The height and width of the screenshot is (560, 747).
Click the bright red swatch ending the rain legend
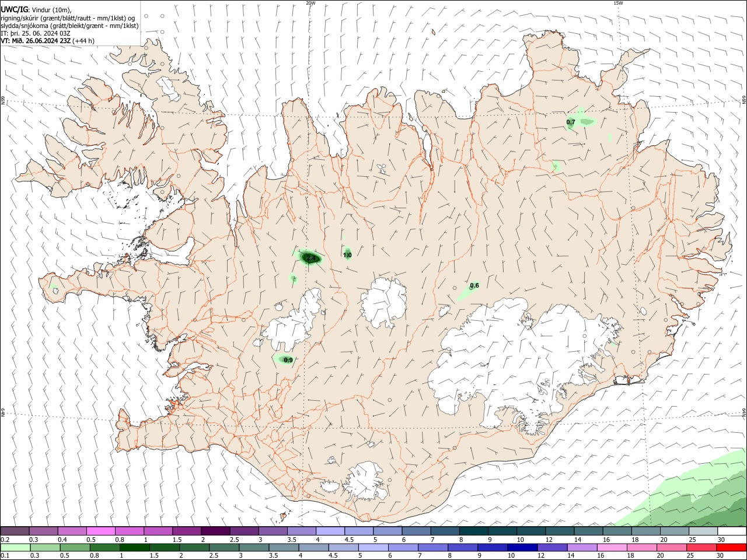[732, 548]
